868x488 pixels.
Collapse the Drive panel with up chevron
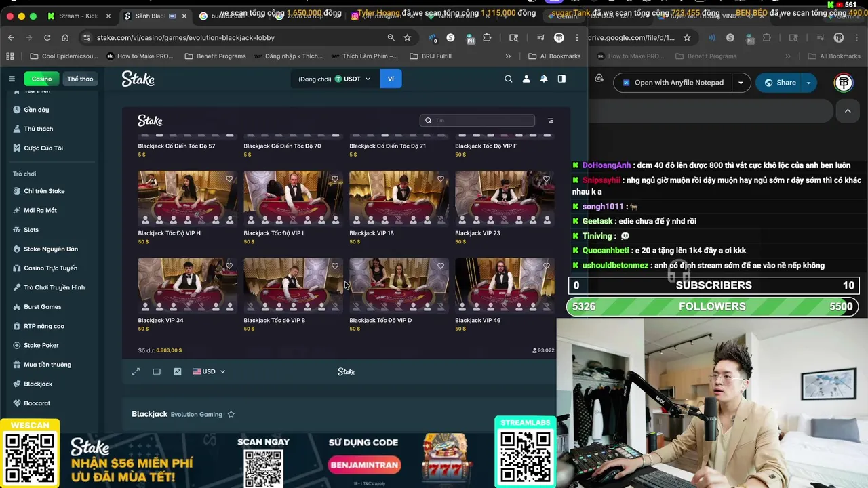848,110
